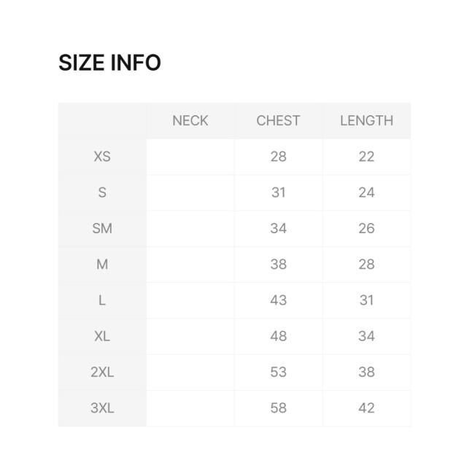Choose the SM size row label
The image size is (467, 476).
coord(102,228)
